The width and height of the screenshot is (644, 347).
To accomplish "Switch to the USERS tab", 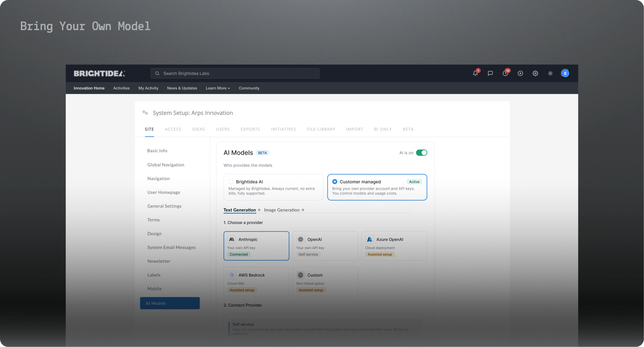I will click(x=223, y=129).
